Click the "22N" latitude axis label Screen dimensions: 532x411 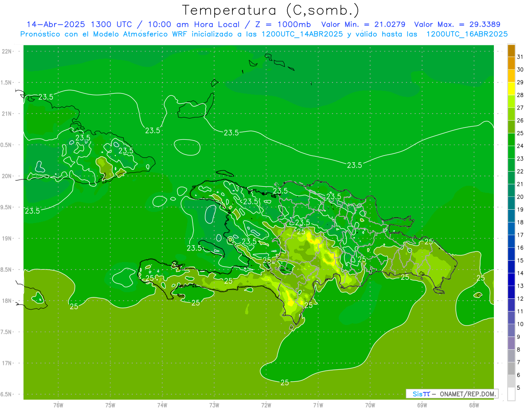6,51
